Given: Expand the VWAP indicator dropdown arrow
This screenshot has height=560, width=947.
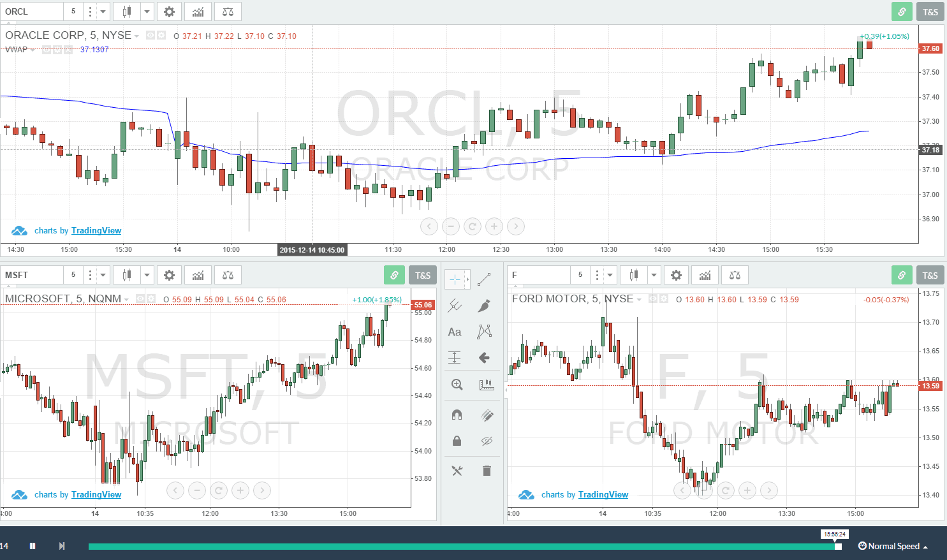Looking at the screenshot, I should coord(32,49).
